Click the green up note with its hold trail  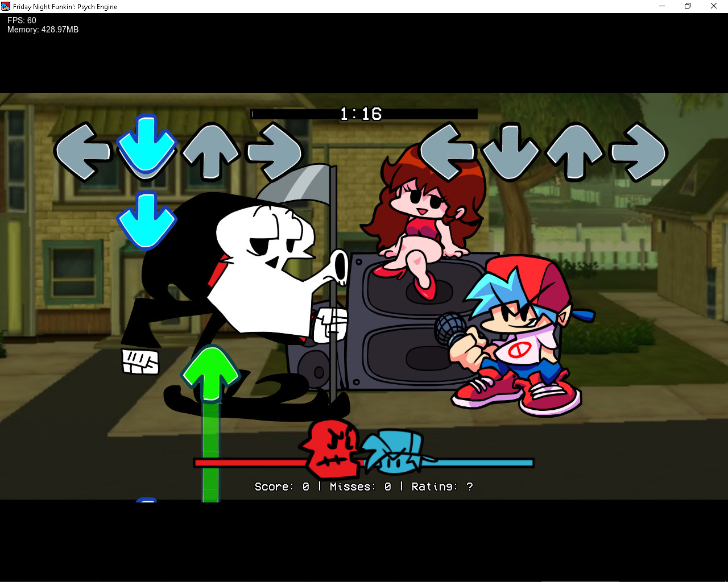point(210,372)
